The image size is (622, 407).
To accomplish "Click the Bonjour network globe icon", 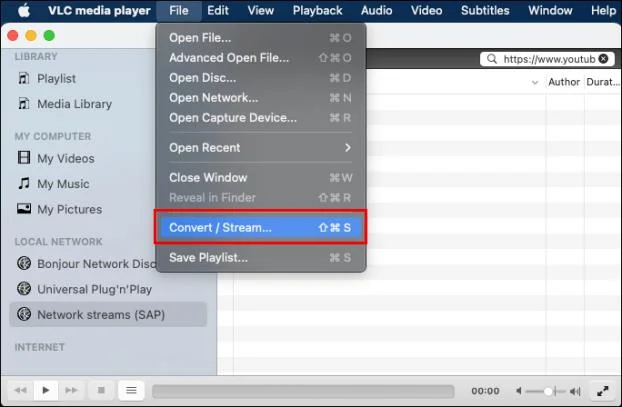I will coord(24,263).
